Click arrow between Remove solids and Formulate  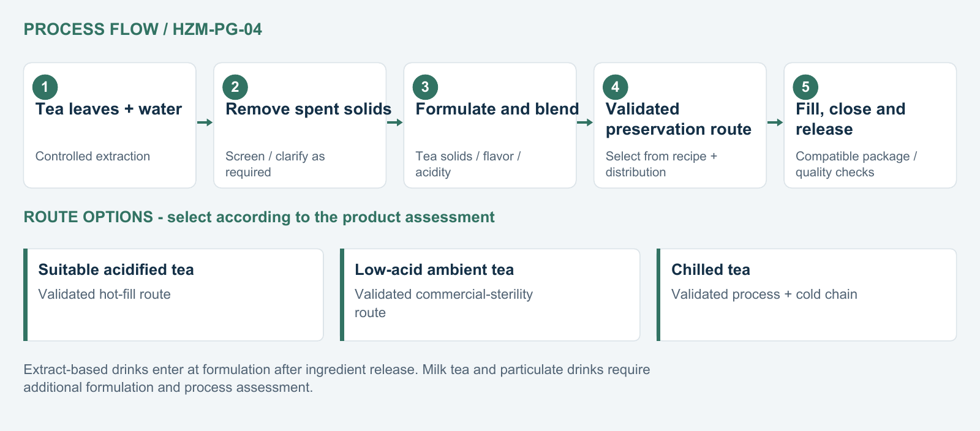[x=395, y=122]
